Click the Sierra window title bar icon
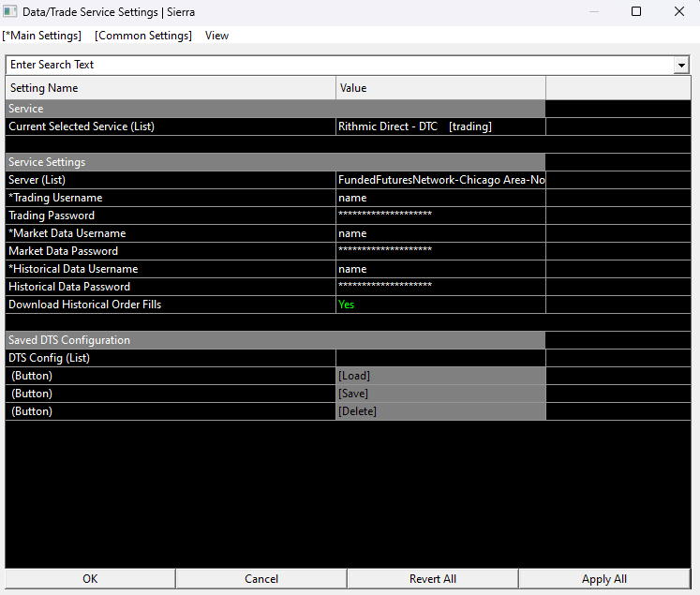This screenshot has height=595, width=700. click(9, 11)
